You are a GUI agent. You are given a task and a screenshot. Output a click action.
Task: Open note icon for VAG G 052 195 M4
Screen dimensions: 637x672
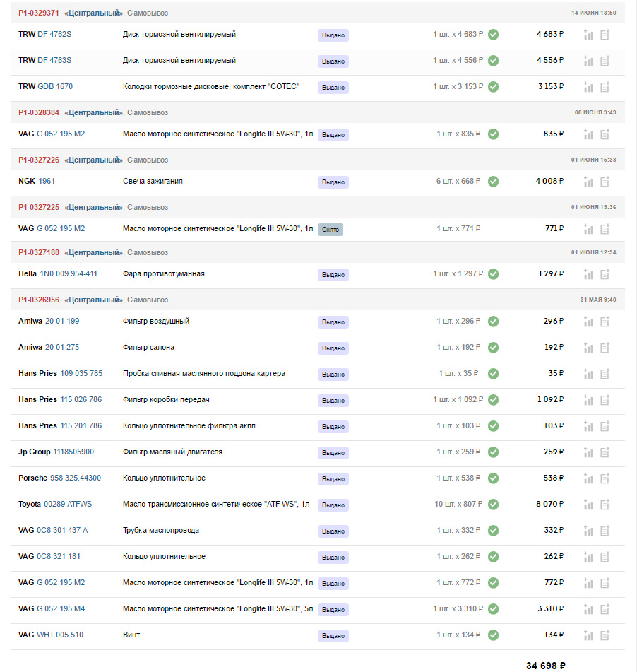pyautogui.click(x=605, y=609)
